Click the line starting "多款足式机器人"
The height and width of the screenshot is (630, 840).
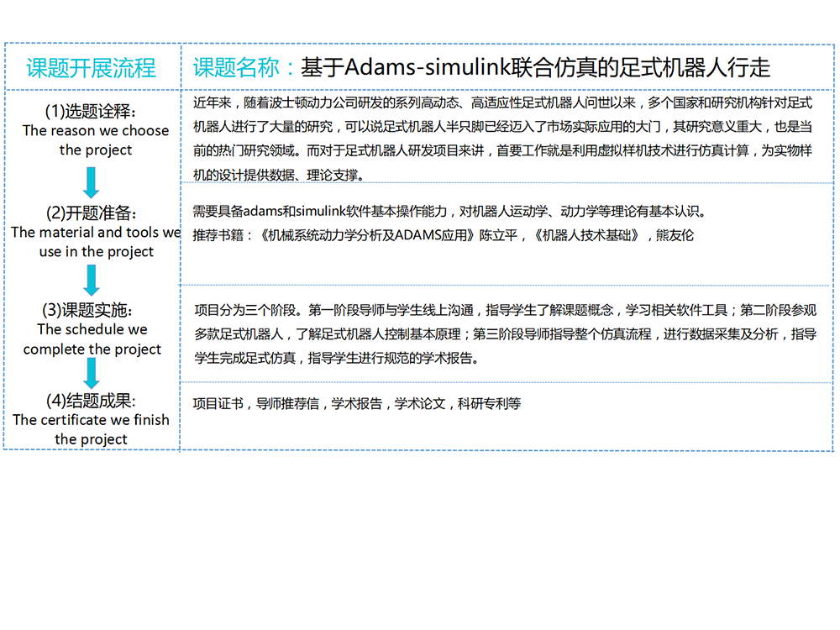505,333
